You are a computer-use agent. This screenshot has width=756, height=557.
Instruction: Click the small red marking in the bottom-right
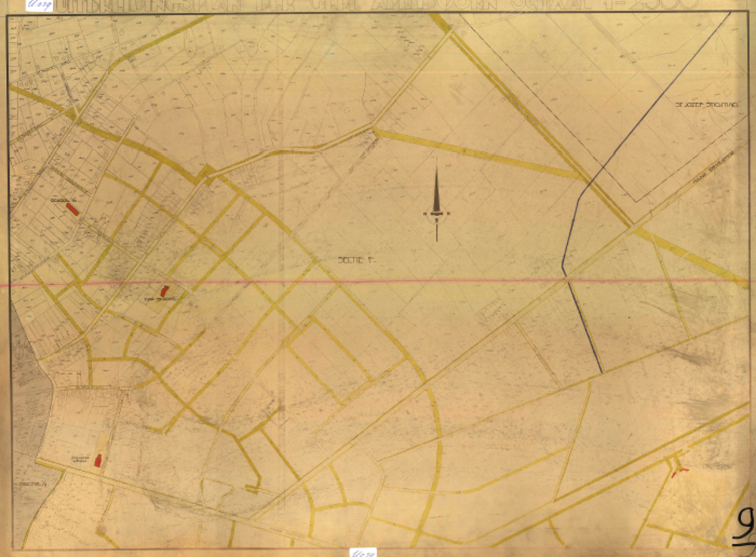[680, 471]
